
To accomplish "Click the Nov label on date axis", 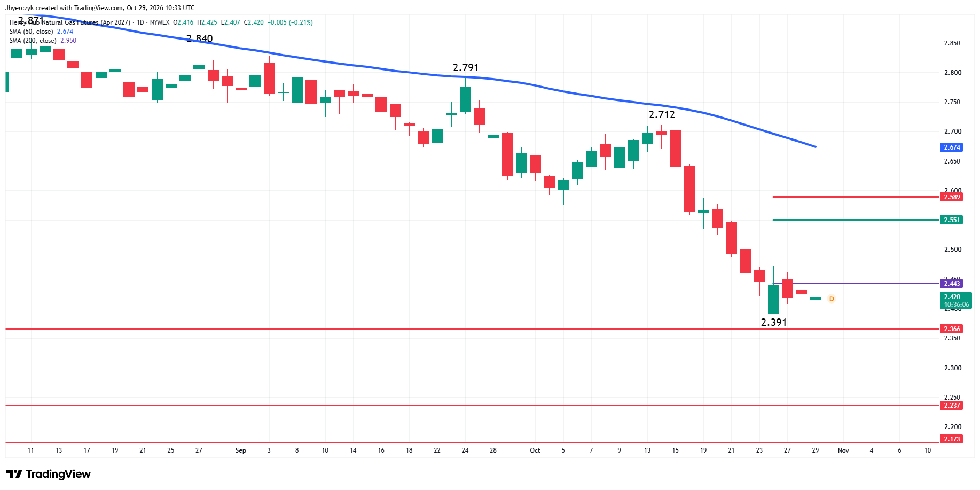I will click(843, 450).
